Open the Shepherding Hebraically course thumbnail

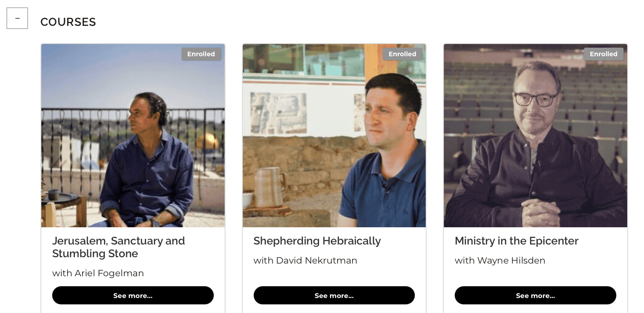click(x=334, y=136)
